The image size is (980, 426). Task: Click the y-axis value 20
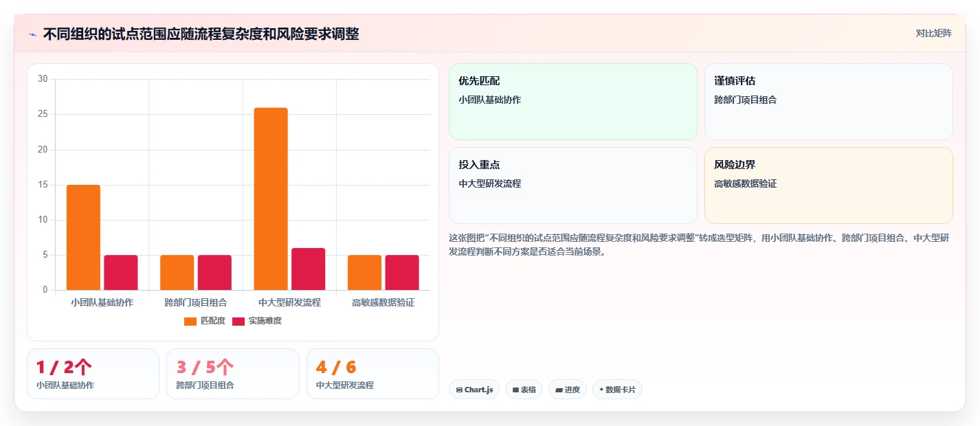pos(43,149)
